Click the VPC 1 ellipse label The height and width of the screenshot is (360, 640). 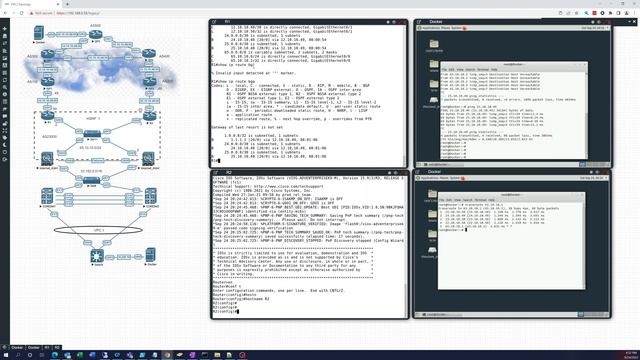coord(98,230)
